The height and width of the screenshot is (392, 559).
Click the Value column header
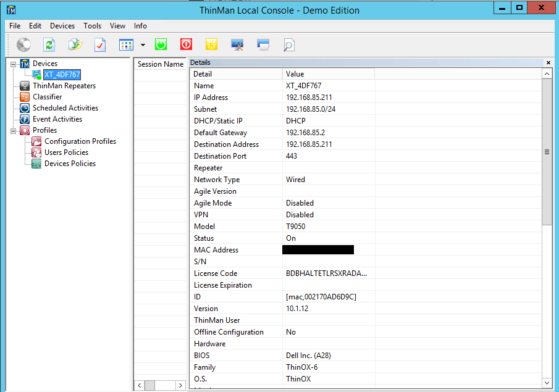[329, 73]
